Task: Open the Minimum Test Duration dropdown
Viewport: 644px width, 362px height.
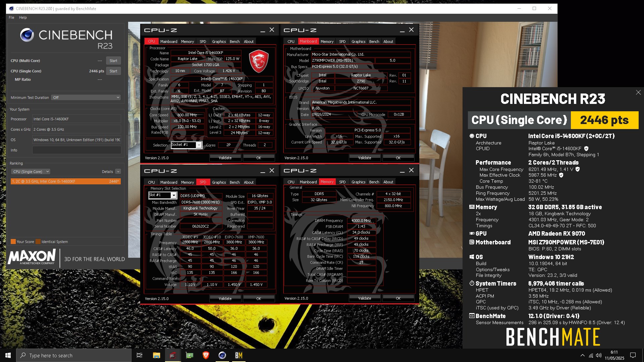Action: pyautogui.click(x=86, y=98)
